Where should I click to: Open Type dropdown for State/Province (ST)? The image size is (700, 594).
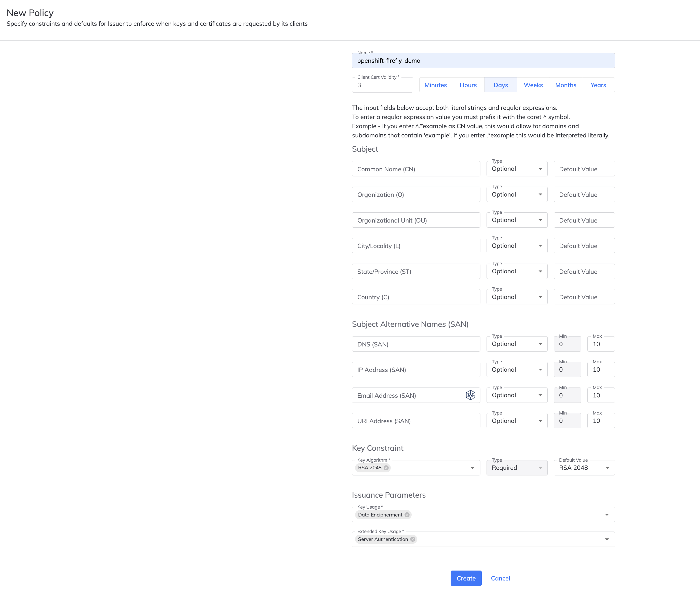pyautogui.click(x=517, y=271)
